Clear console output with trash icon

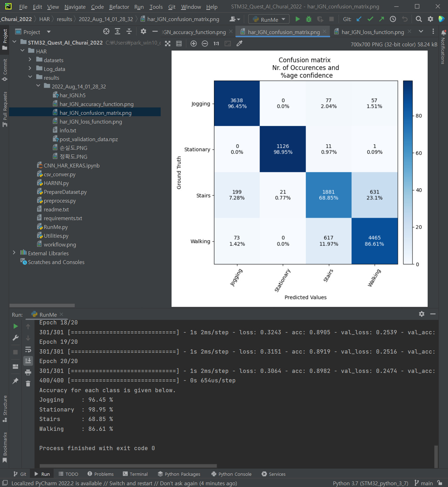[x=28, y=384]
